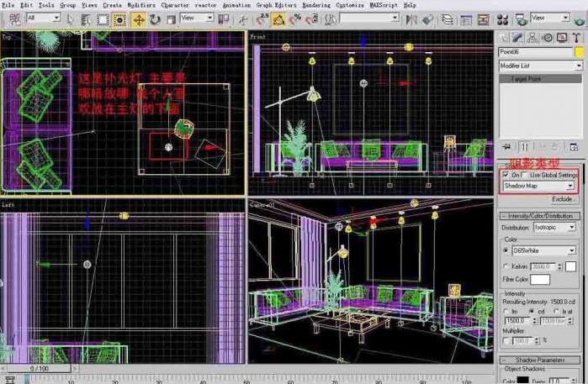
Task: Click the yellow object color swatch
Action: pyautogui.click(x=580, y=52)
